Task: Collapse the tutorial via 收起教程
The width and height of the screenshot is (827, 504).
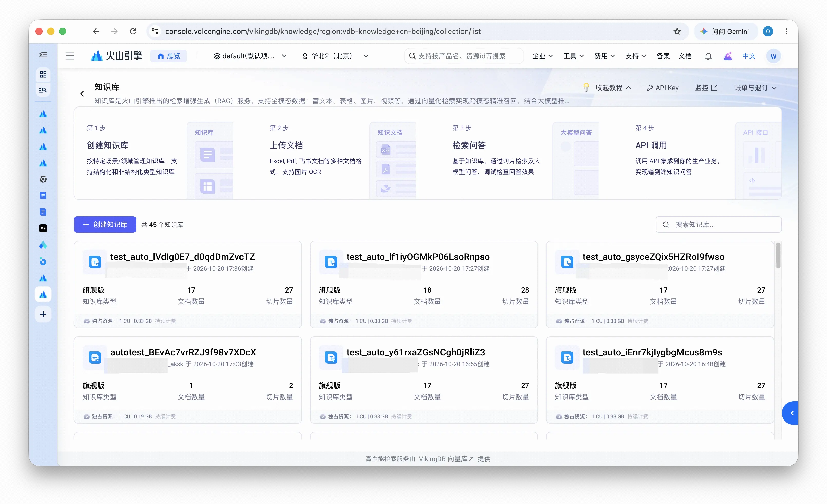Action: point(613,88)
